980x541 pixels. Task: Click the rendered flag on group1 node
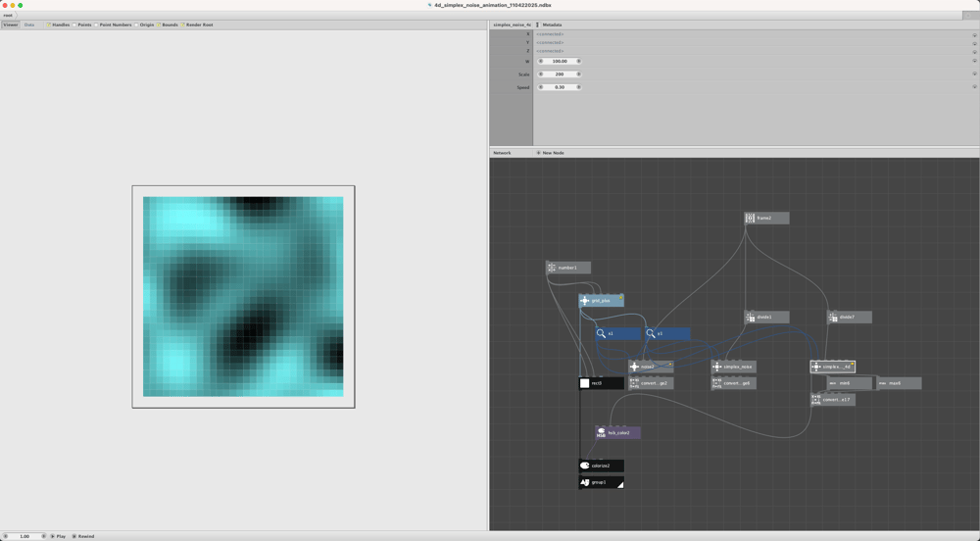(620, 485)
